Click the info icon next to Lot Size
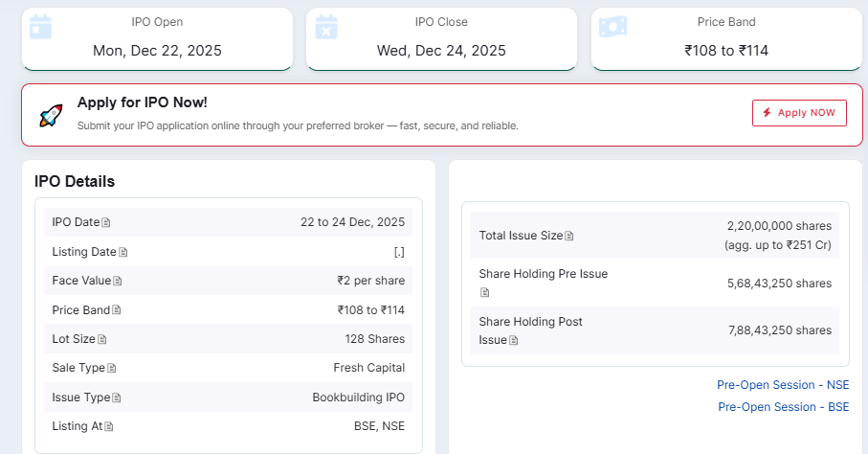The height and width of the screenshot is (454, 868). [x=102, y=339]
